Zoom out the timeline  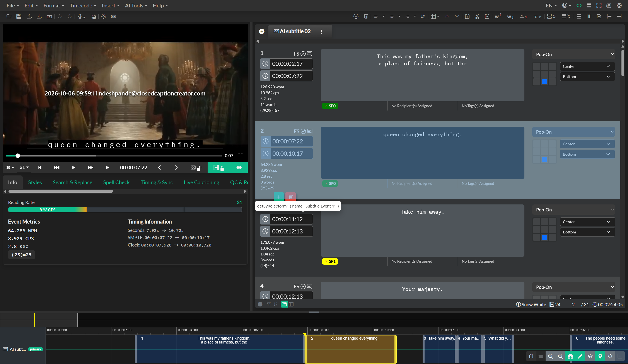551,356
